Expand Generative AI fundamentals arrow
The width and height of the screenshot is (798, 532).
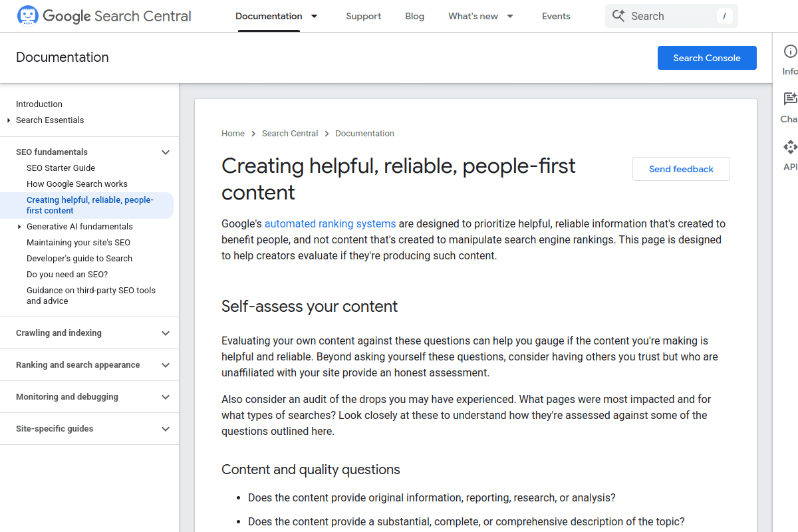click(19, 227)
